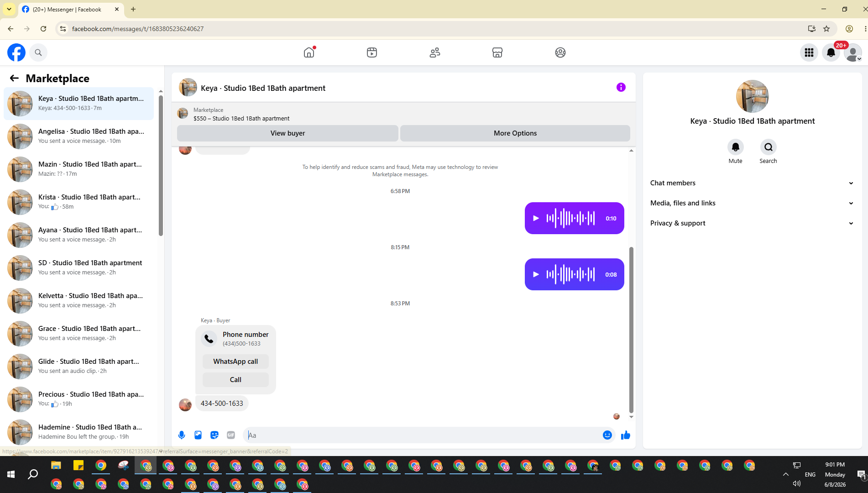The height and width of the screenshot is (493, 868).
Task: Open the Marketplace storefront icon
Action: tap(497, 52)
